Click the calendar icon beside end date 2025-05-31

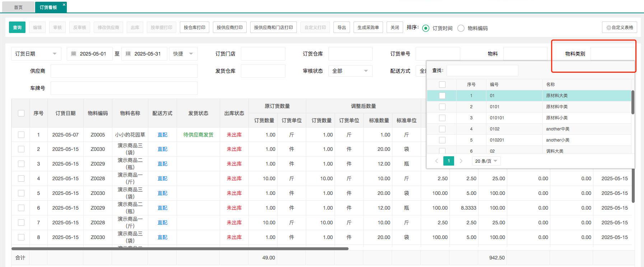(x=128, y=54)
